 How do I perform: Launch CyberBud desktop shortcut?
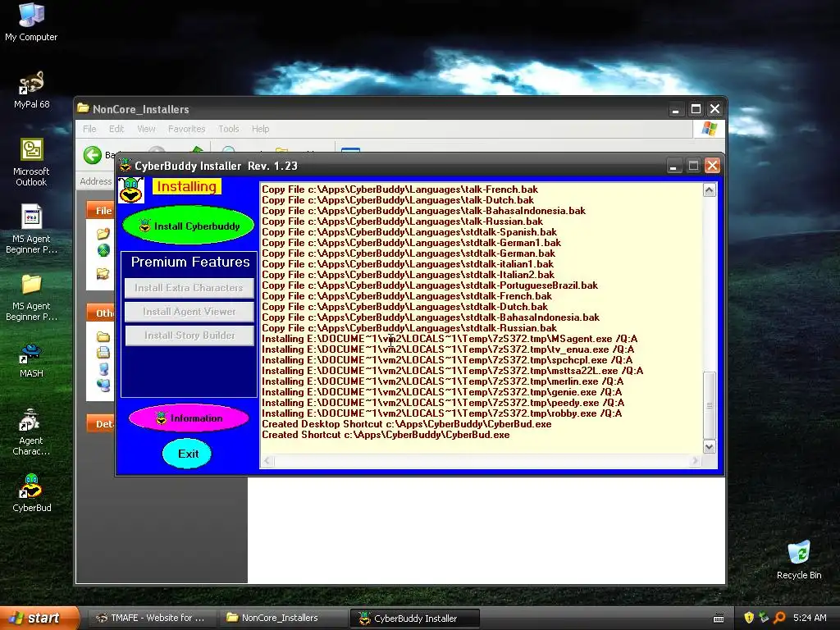pyautogui.click(x=31, y=493)
